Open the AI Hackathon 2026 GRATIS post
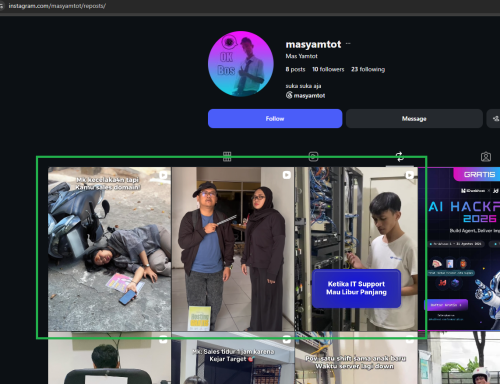 (459, 249)
